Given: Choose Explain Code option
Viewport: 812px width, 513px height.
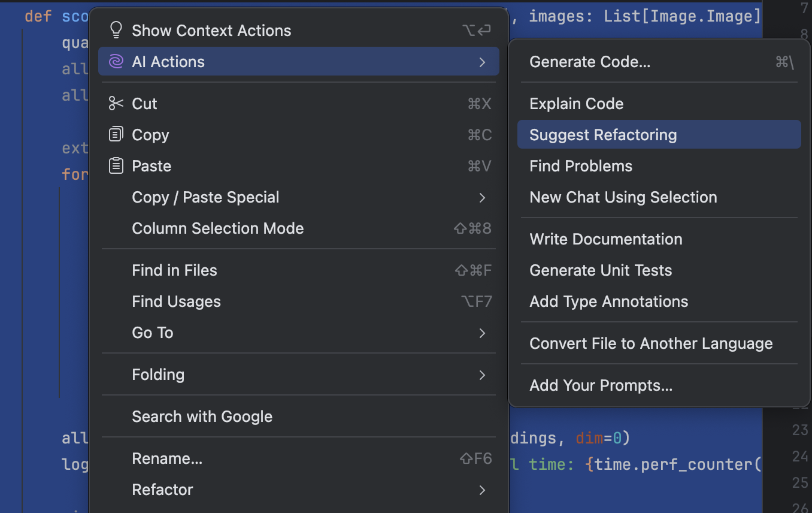Looking at the screenshot, I should point(576,104).
